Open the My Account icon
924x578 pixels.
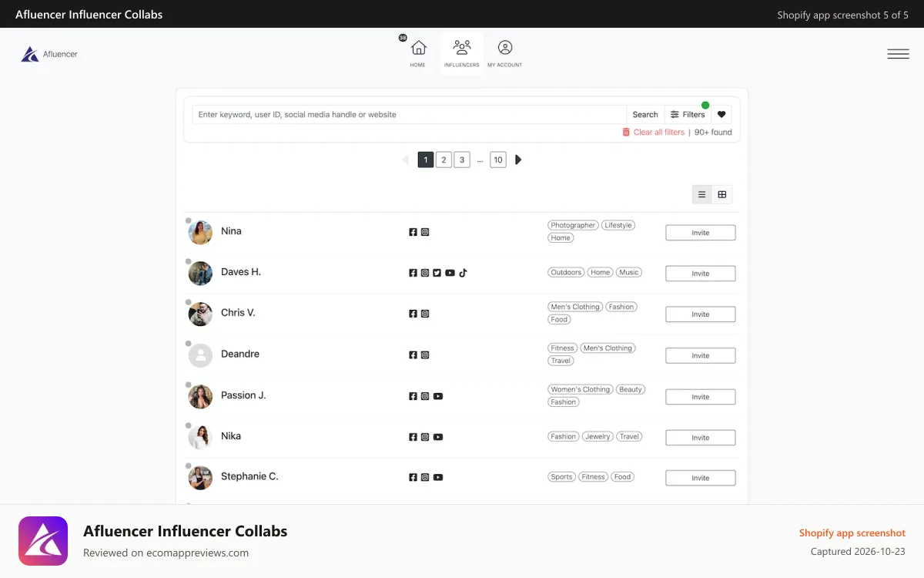(x=505, y=53)
